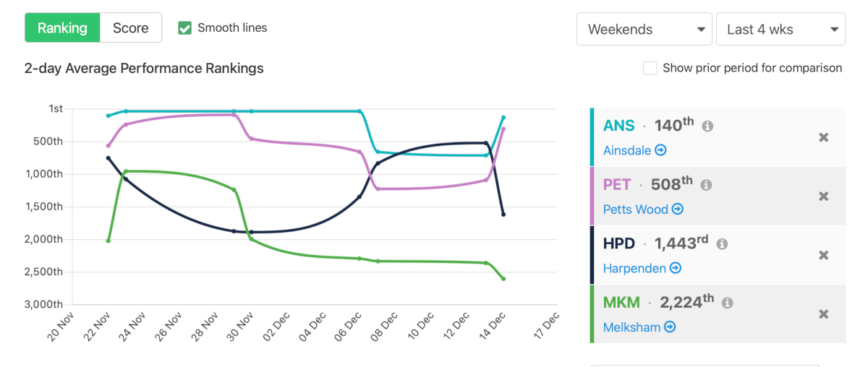Screen dimensions: 868x367
Task: Click the green MKM line's last data point
Action: [503, 279]
